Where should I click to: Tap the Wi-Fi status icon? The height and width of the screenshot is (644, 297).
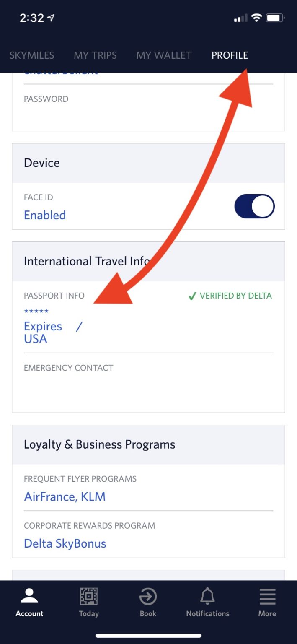[256, 17]
